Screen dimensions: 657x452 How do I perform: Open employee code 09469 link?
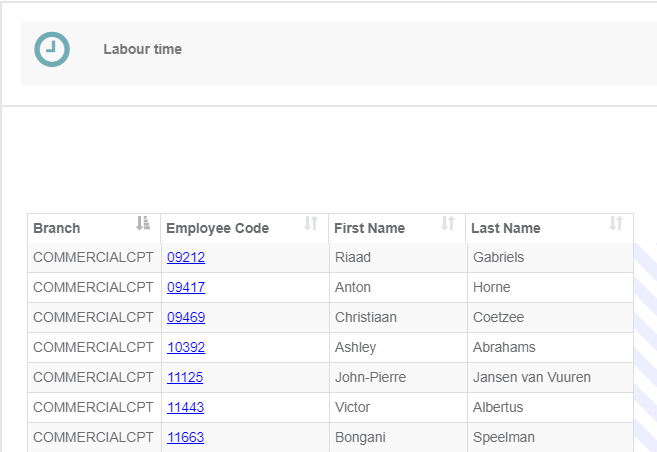(x=186, y=317)
